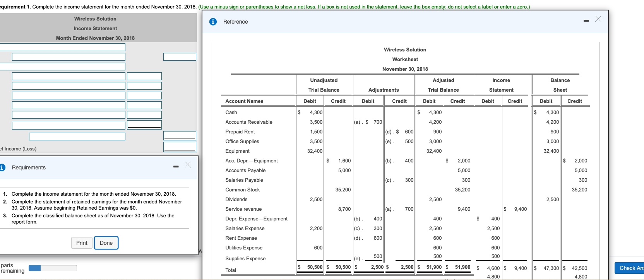Click the Print button
Viewport: 644px width, 280px height.
coord(82,243)
